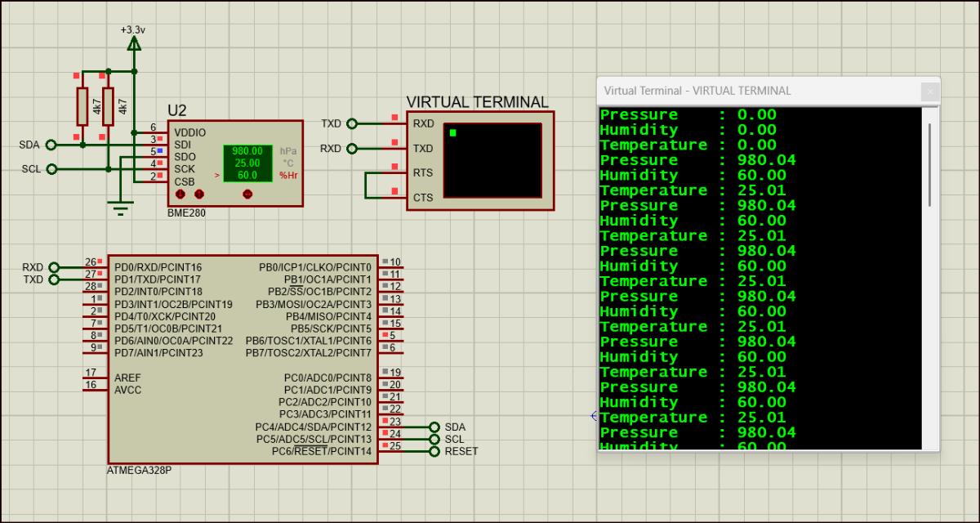Click the PB0/ICP1/CLKO/PCINT0 pin label
This screenshot has width=980, height=523.
[315, 267]
